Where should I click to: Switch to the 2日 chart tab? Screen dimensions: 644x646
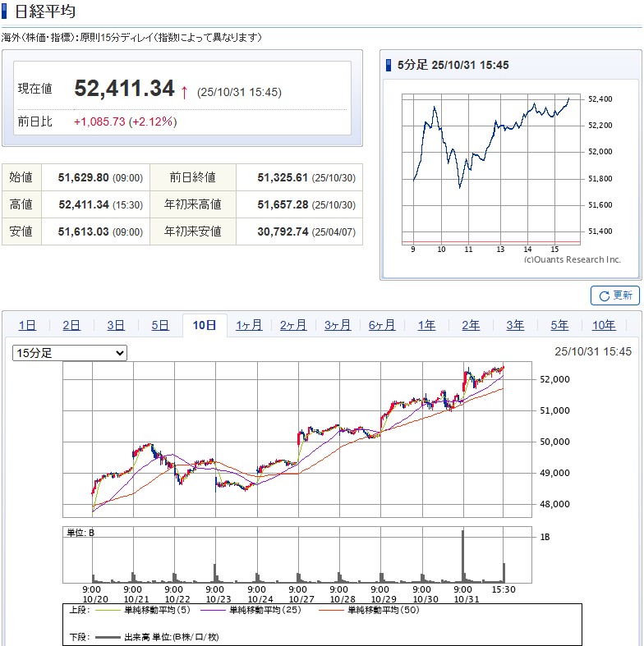click(x=71, y=325)
